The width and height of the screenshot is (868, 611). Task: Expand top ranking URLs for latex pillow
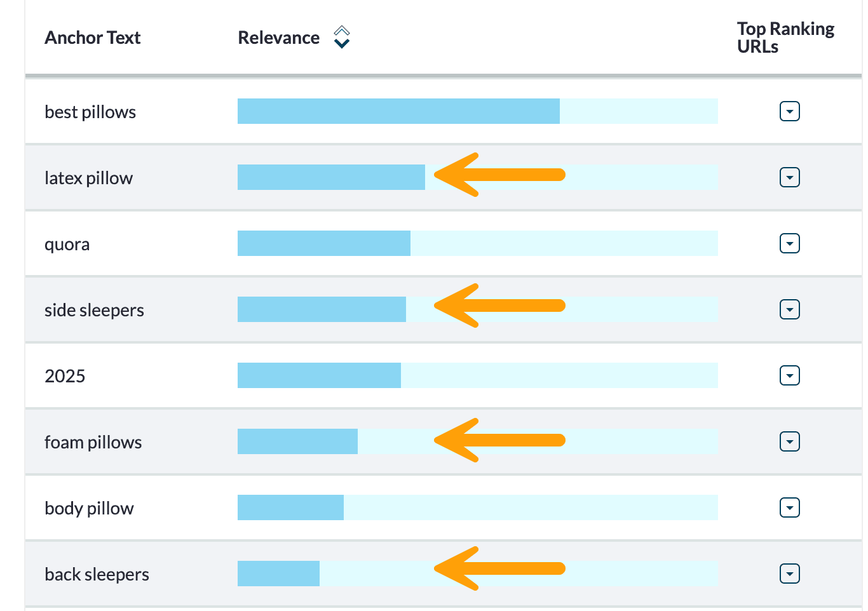(x=789, y=178)
